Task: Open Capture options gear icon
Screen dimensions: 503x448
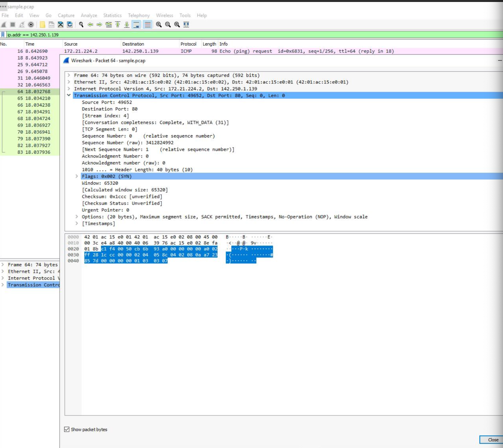Action: [x=31, y=25]
